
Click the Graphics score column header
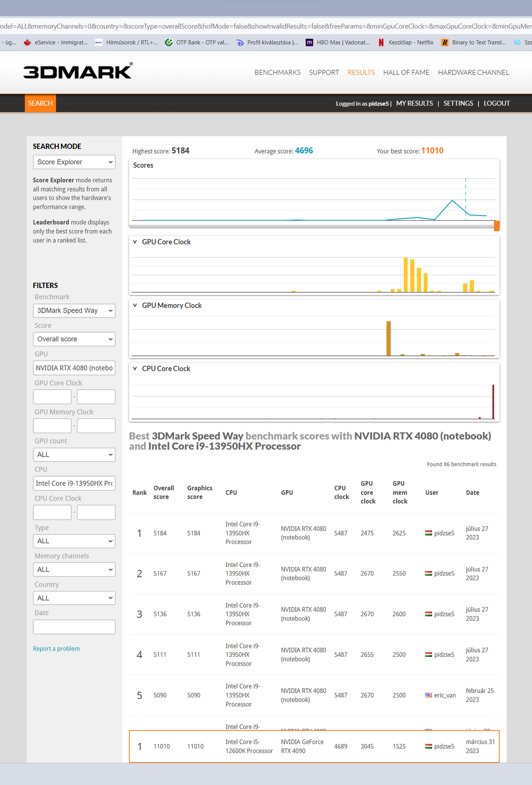point(200,492)
